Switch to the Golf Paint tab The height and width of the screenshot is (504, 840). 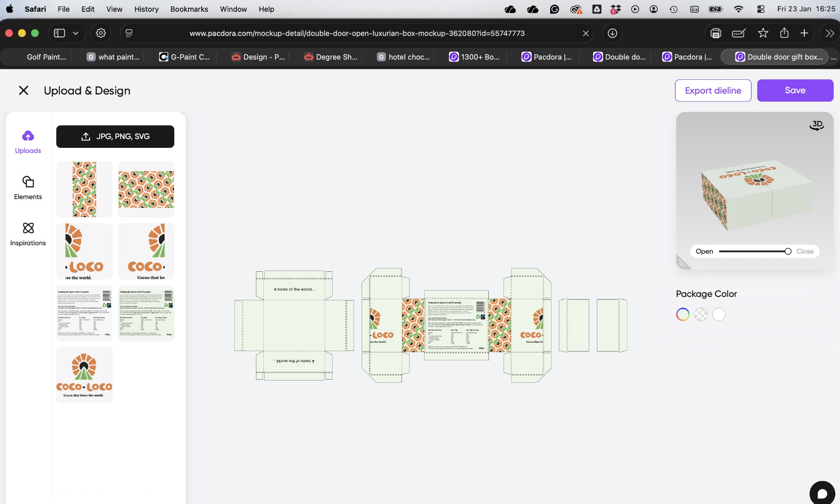(x=46, y=57)
